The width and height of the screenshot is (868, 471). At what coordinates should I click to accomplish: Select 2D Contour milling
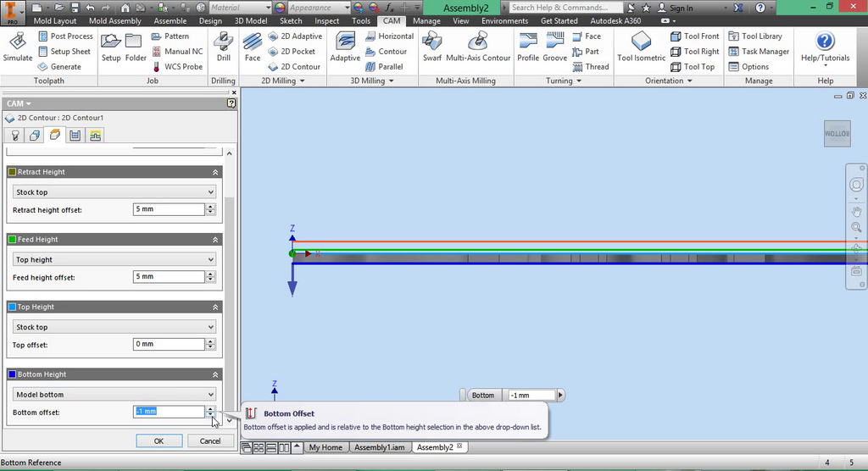click(x=294, y=66)
